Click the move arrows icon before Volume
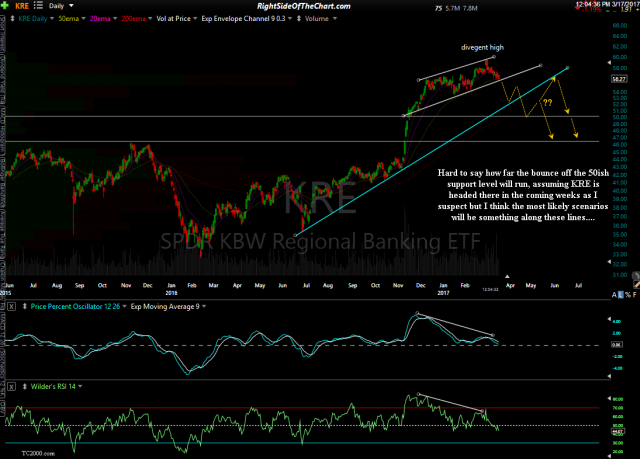The width and height of the screenshot is (640, 459). coord(299,18)
